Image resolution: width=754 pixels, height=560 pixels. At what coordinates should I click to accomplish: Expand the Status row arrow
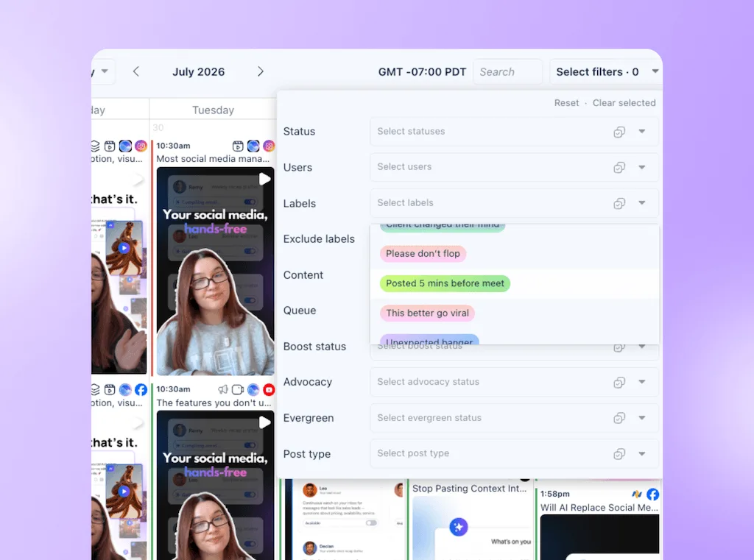click(x=642, y=131)
